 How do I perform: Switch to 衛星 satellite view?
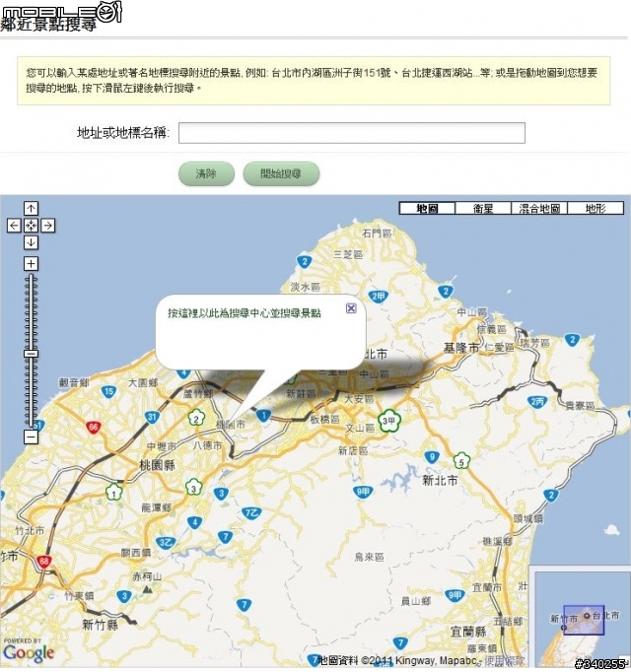(x=483, y=208)
